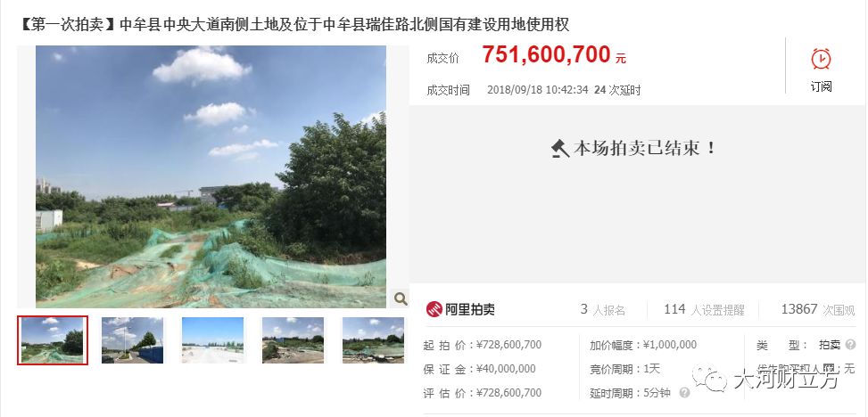Click the WeChat logo in watermark

709,379
